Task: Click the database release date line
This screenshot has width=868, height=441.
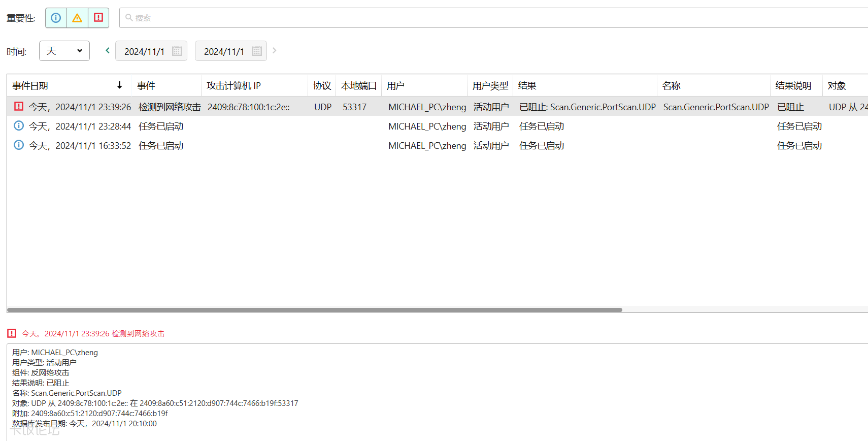Action: [x=84, y=423]
